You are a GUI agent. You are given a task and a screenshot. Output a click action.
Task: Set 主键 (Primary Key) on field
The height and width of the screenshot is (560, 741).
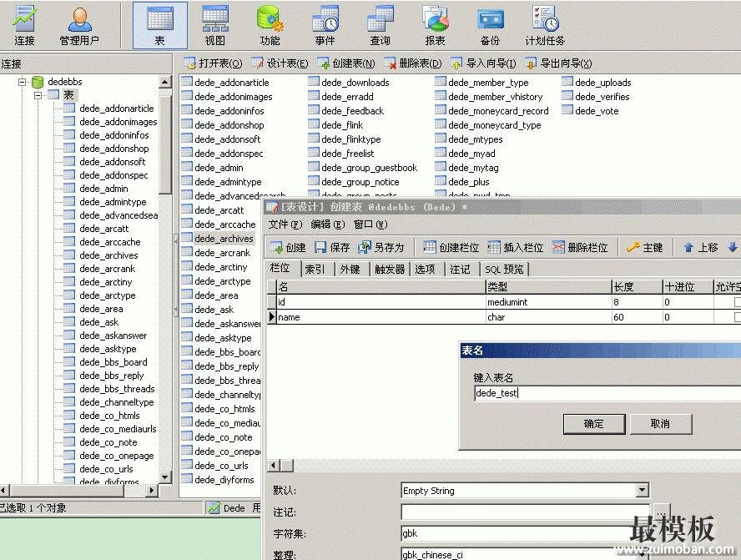(x=644, y=247)
